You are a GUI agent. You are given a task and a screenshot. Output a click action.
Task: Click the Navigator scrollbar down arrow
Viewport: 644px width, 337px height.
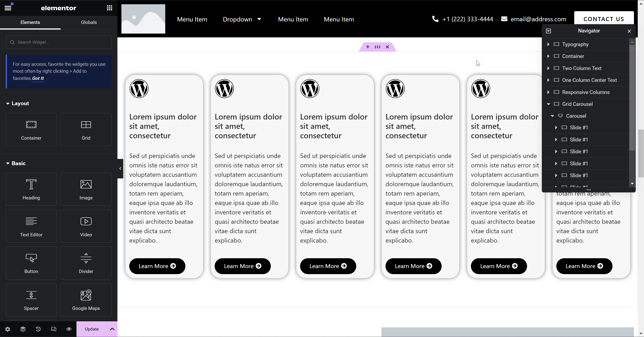coord(632,184)
